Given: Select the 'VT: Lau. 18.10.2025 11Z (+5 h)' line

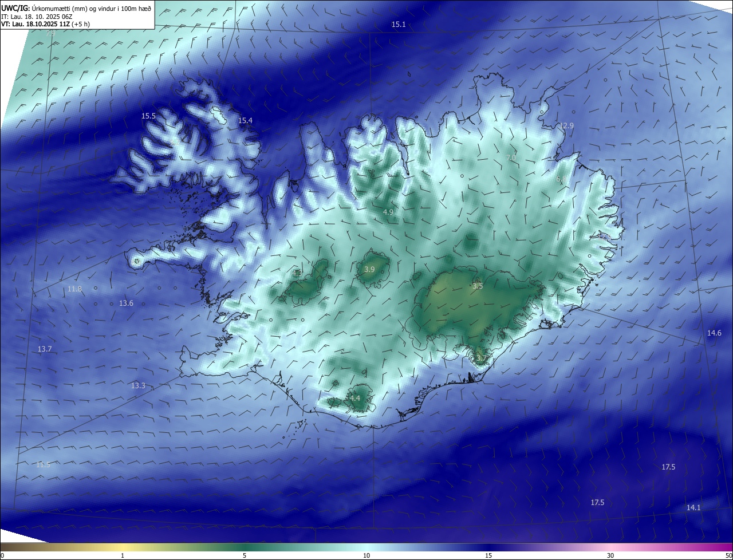Looking at the screenshot, I should (x=45, y=24).
